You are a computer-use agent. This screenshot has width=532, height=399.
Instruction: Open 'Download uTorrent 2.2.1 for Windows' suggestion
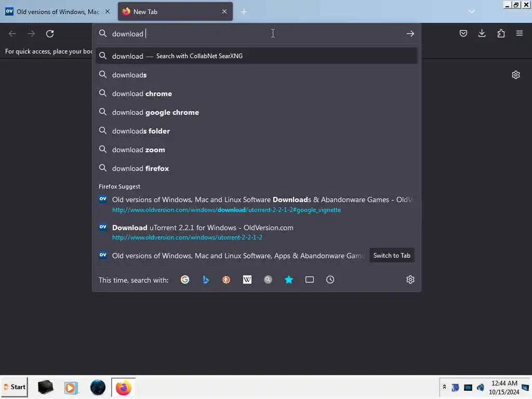257,232
